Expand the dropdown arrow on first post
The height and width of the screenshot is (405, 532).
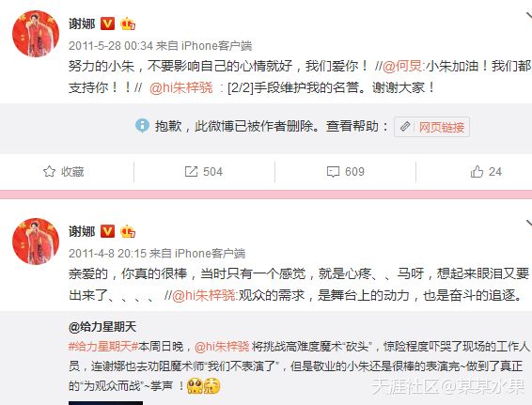(529, 16)
